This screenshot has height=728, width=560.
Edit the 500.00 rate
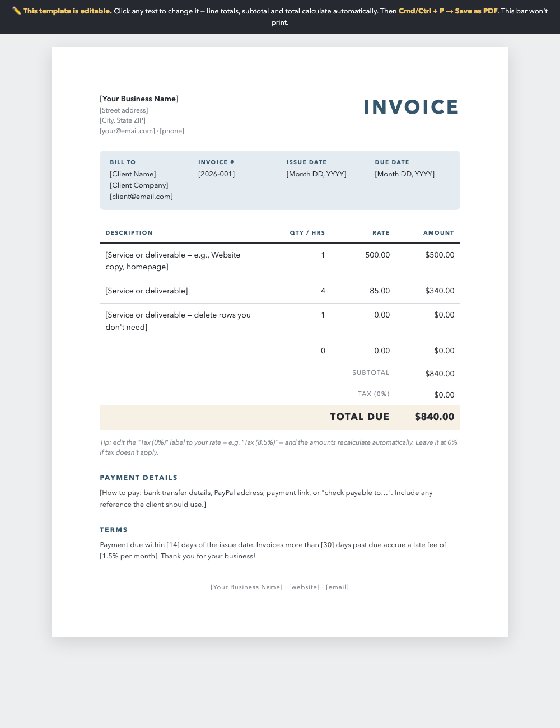377,255
